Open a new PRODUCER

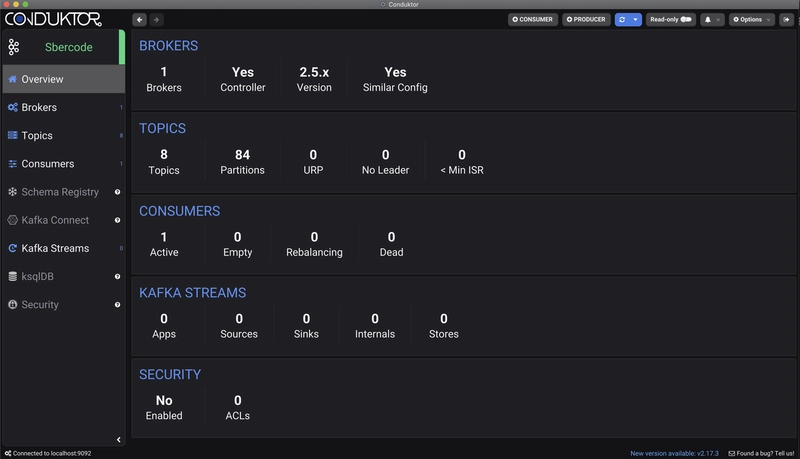pos(586,19)
